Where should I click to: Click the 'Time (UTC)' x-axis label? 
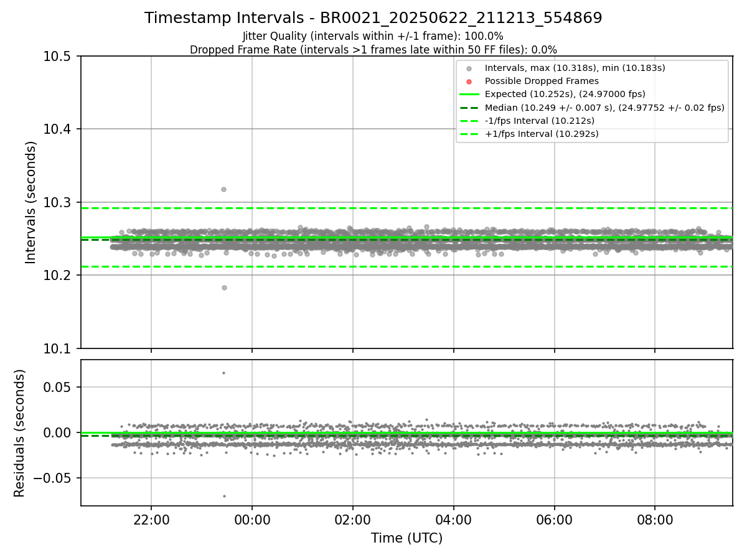[406, 538]
